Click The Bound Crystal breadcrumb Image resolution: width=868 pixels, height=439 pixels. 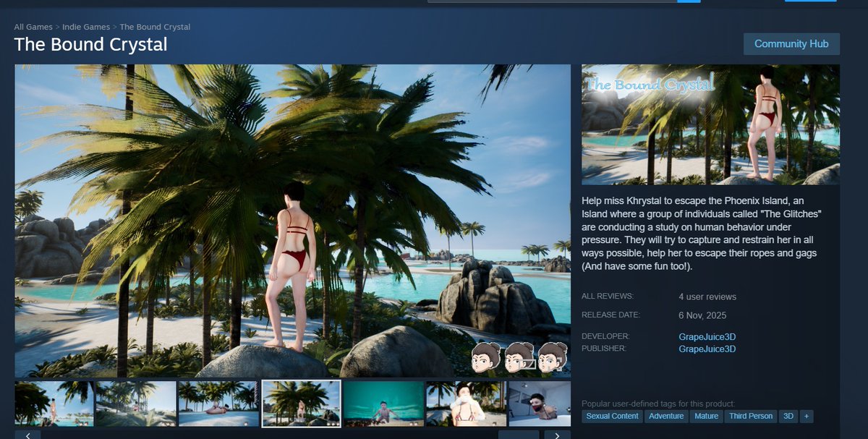[155, 27]
